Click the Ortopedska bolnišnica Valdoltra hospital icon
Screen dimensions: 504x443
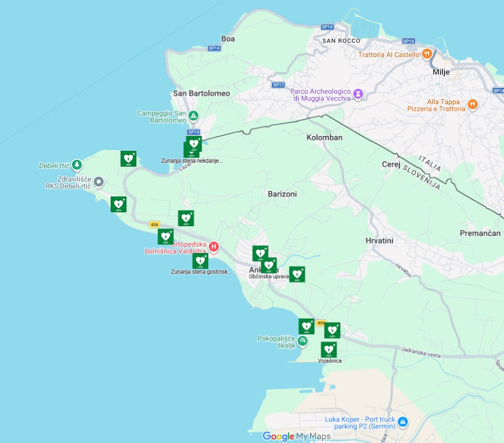tap(213, 246)
